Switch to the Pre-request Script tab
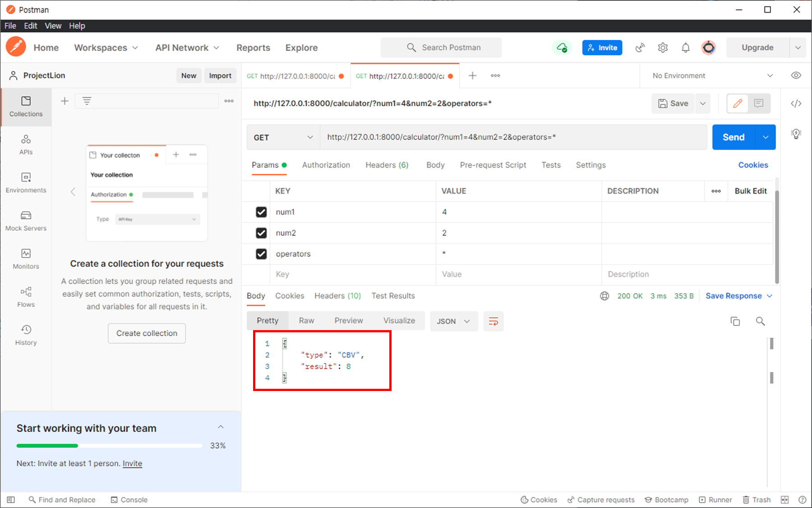This screenshot has height=508, width=812. coord(493,165)
